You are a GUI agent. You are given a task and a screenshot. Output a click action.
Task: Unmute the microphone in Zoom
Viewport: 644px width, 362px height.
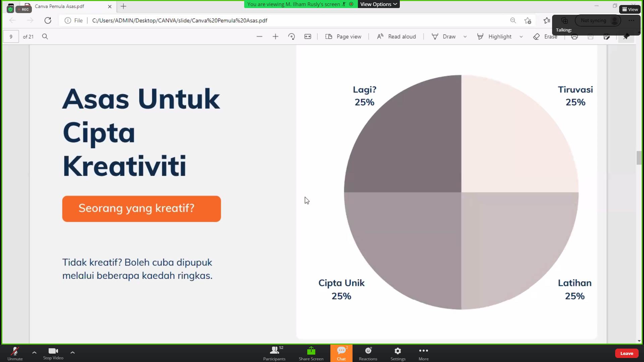15,354
